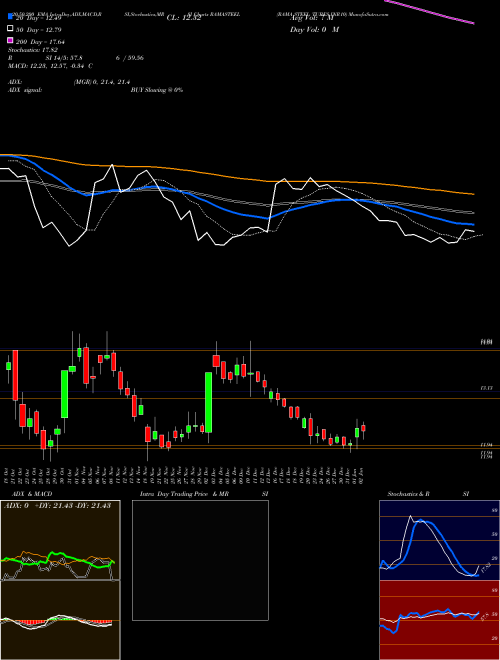Open the red RSI mini chart
The height and width of the screenshot is (660, 500).
pos(439,620)
